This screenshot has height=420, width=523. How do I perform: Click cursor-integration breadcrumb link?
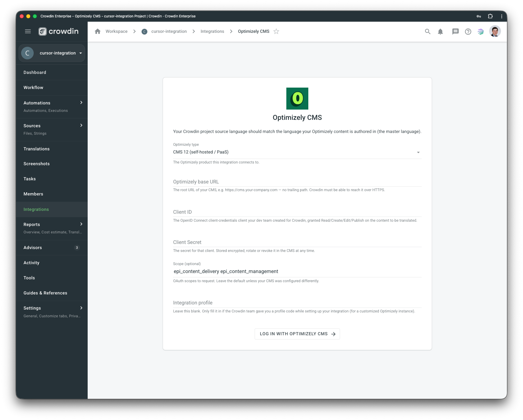point(169,31)
